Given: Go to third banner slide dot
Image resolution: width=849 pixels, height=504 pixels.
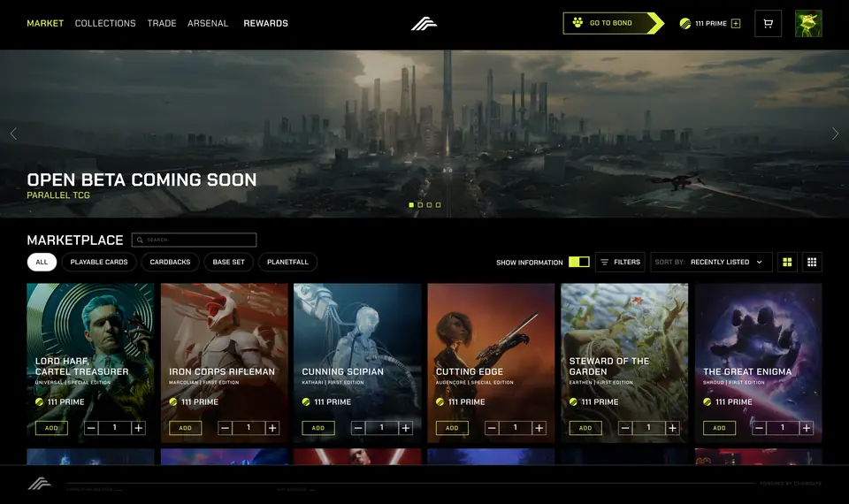Looking at the screenshot, I should 430,204.
